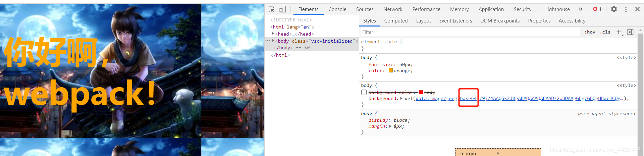Screen dimensions: 644x156
Task: Activate the inspect element picker icon
Action: [x=271, y=9]
